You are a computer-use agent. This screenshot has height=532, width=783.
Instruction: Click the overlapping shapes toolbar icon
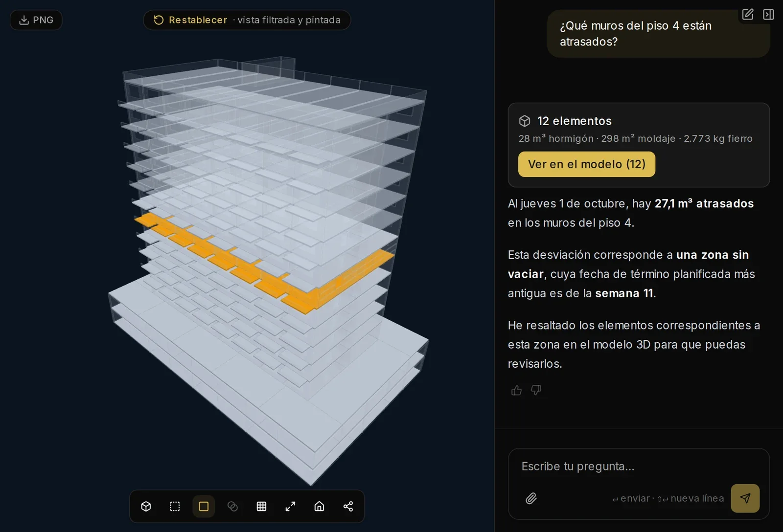click(x=232, y=507)
